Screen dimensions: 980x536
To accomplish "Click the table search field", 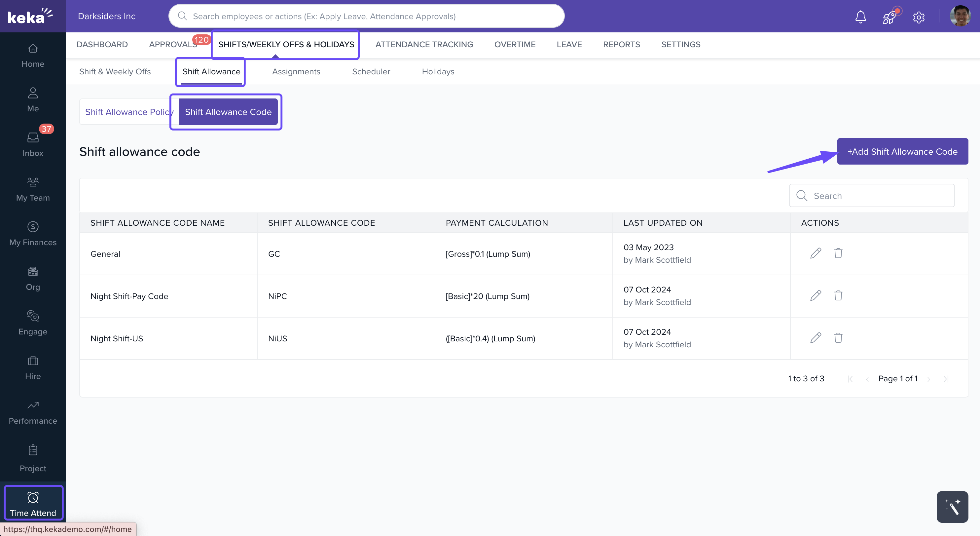I will [x=871, y=195].
